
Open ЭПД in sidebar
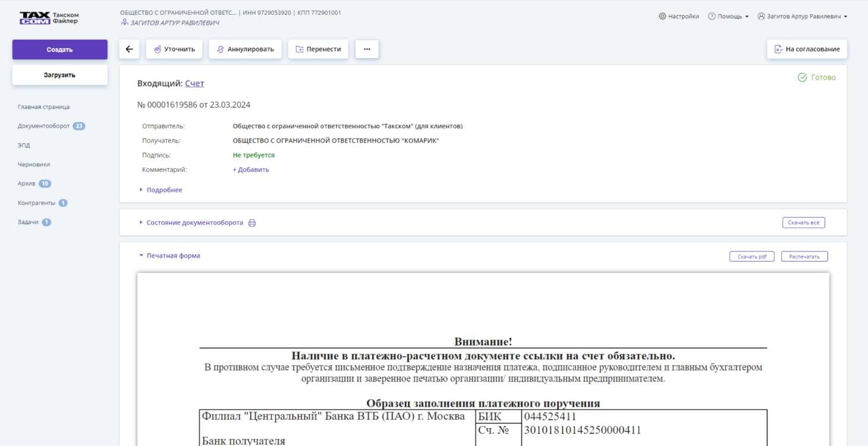point(24,145)
